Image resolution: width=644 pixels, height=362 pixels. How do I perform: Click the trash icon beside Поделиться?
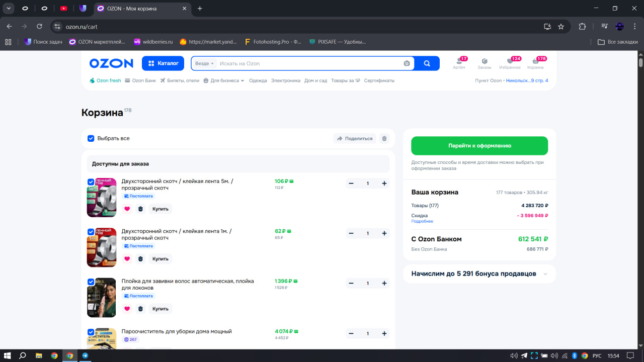click(x=384, y=138)
